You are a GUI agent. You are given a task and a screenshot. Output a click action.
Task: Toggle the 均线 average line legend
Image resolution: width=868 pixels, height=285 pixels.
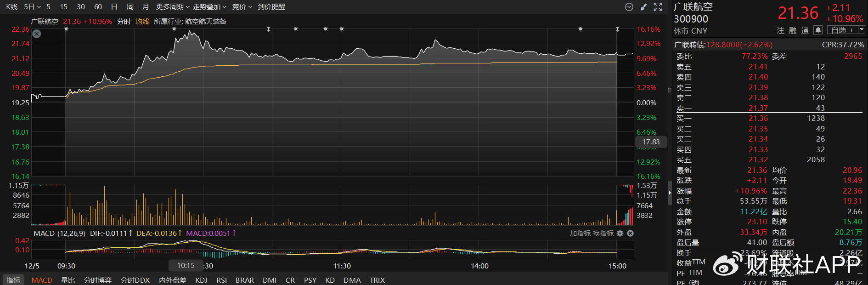coord(142,22)
